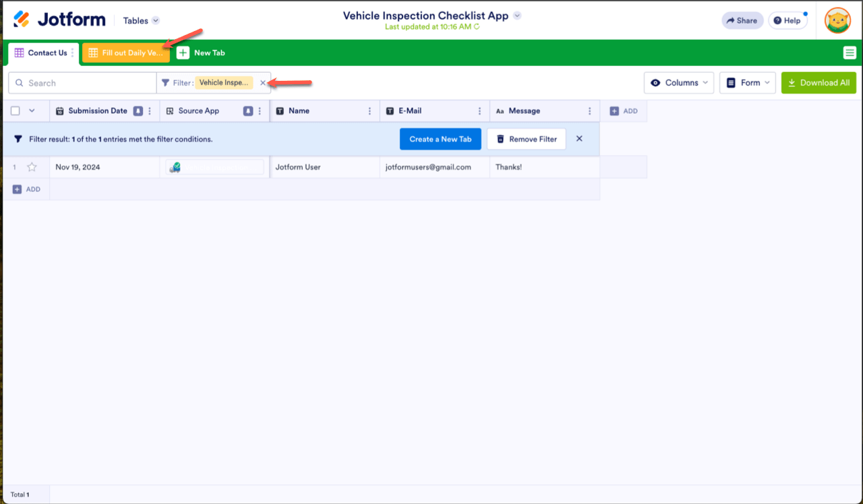Click the Last updated at 10:16 AM status
The height and width of the screenshot is (504, 863).
click(434, 27)
